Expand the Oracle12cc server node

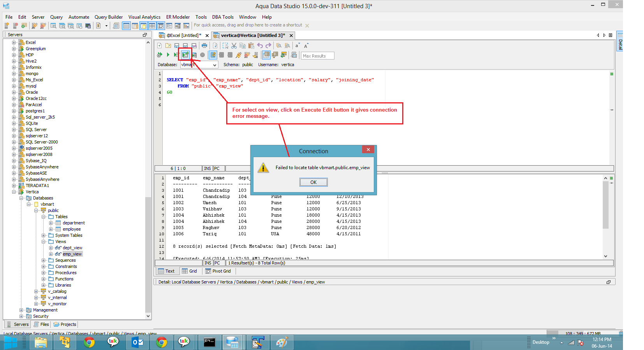coord(14,98)
